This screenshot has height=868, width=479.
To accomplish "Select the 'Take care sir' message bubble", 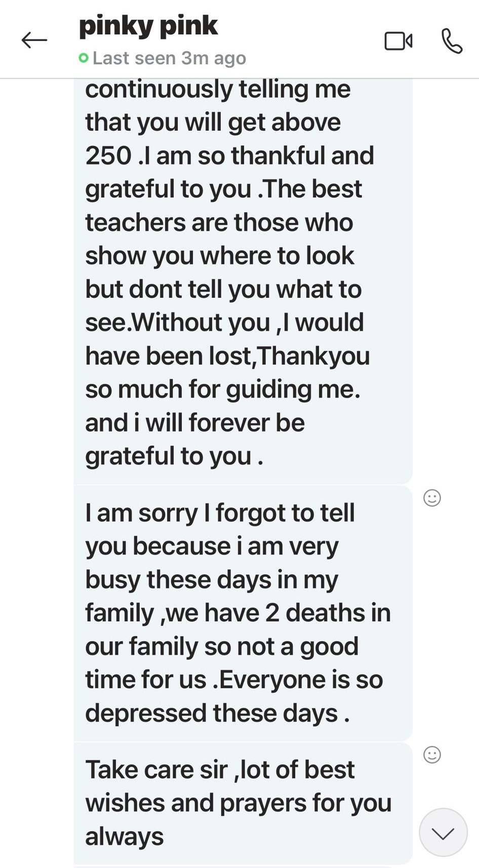I will pyautogui.click(x=243, y=803).
